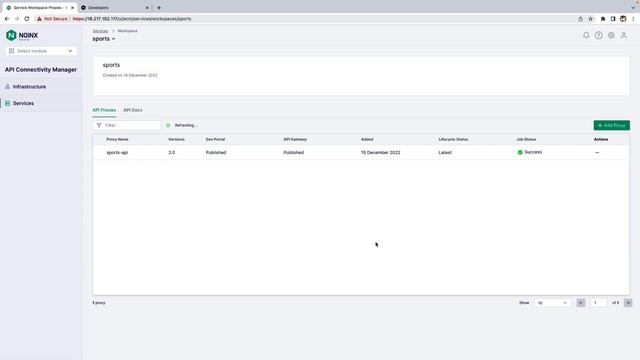Viewport: 640px width, 360px height.
Task: Open Chrome three-dot menu
Action: [x=633, y=19]
